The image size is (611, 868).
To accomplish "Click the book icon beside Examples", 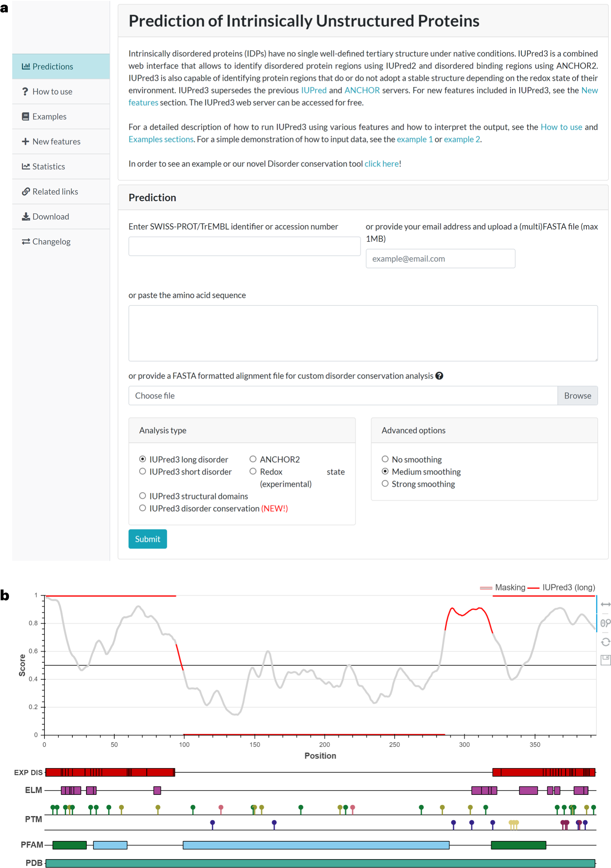I will click(25, 117).
